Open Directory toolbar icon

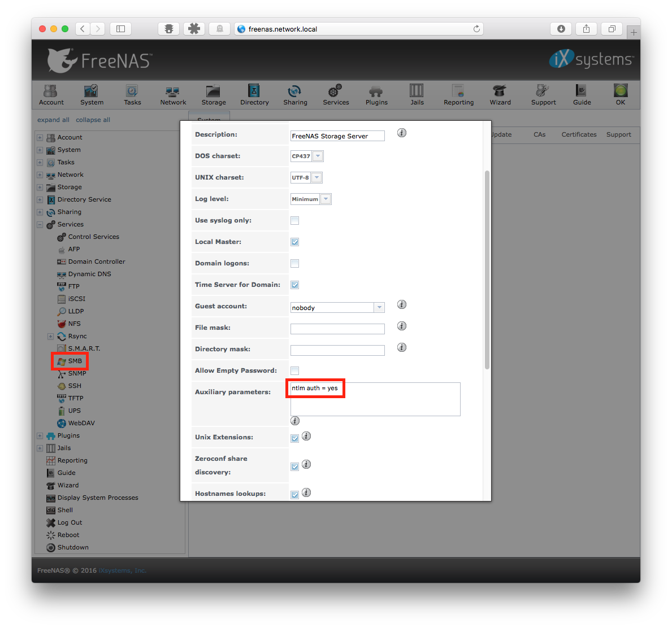point(254,95)
